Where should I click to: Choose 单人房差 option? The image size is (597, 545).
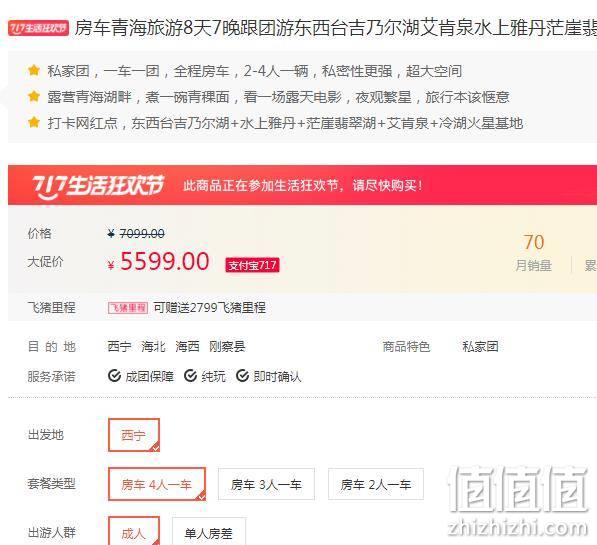point(209,532)
